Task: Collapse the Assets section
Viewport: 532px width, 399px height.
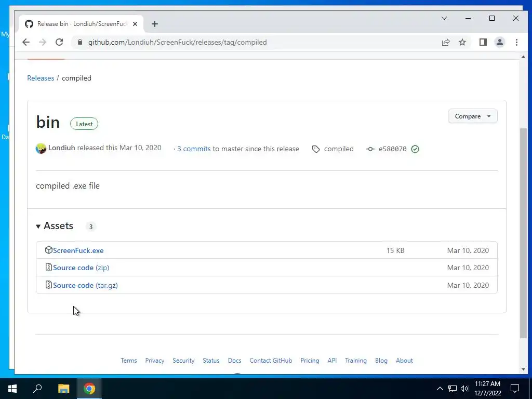Action: [55, 226]
